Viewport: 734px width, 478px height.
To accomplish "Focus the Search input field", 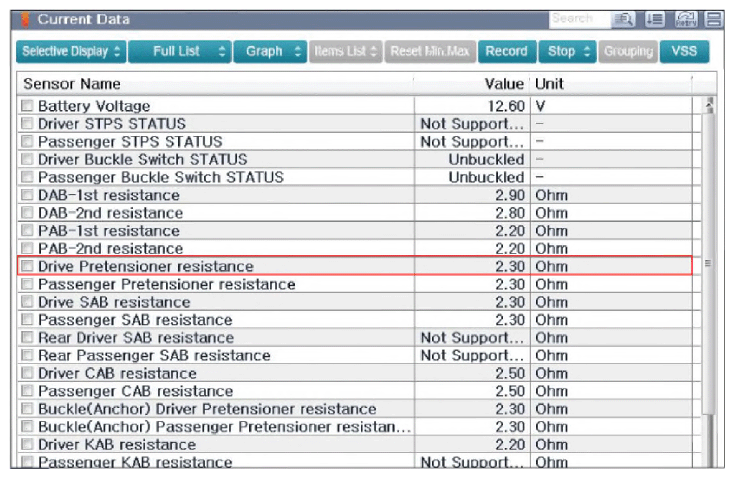I will point(580,19).
